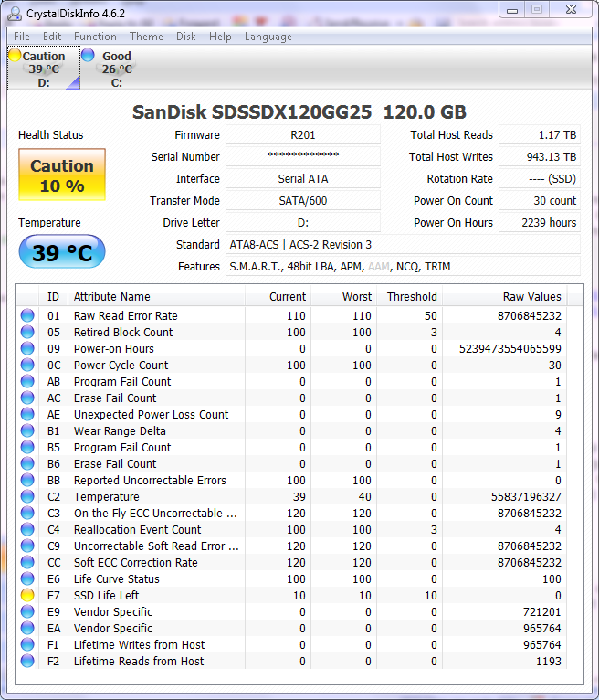
Task: Click the yellow status orb for SSD Life Left
Action: 27,596
